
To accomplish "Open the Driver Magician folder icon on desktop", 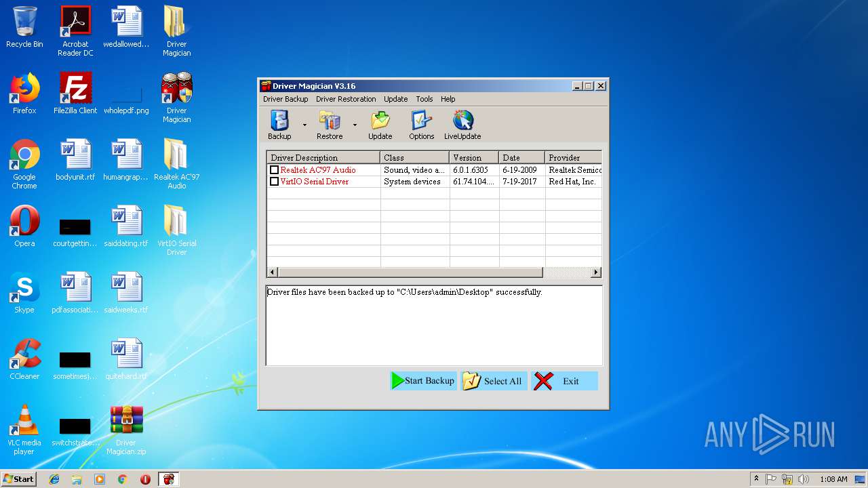I will point(176,30).
